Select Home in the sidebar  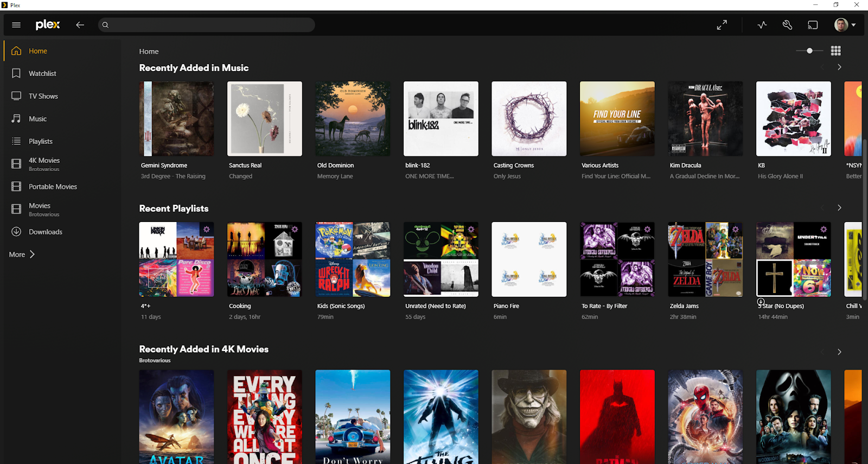click(x=62, y=51)
